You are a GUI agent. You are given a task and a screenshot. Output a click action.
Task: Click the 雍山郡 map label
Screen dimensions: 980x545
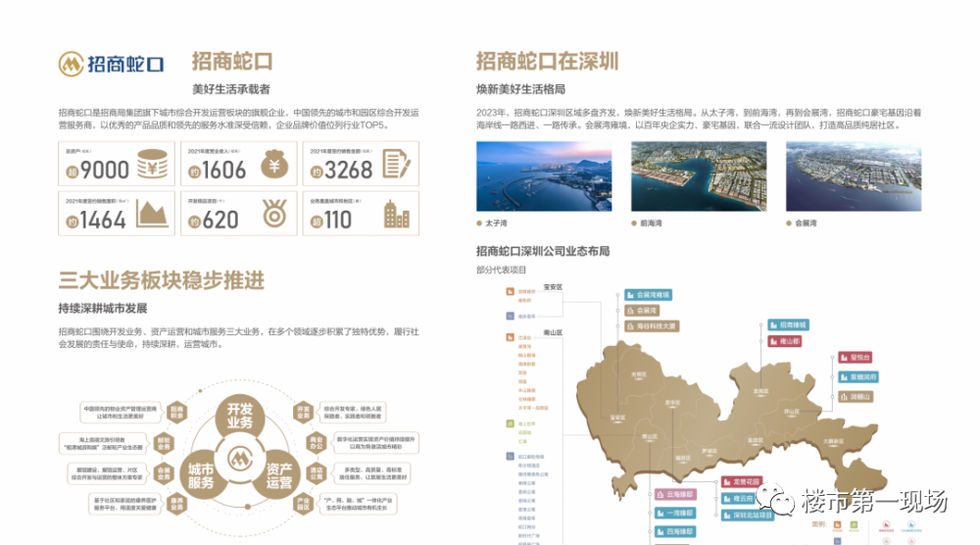point(784,341)
